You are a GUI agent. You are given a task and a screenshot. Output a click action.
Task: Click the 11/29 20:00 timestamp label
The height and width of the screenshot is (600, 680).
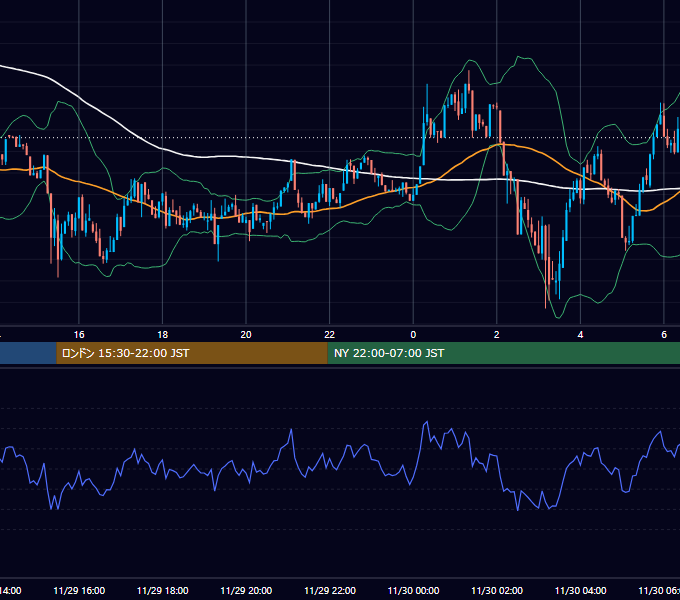[x=246, y=590]
